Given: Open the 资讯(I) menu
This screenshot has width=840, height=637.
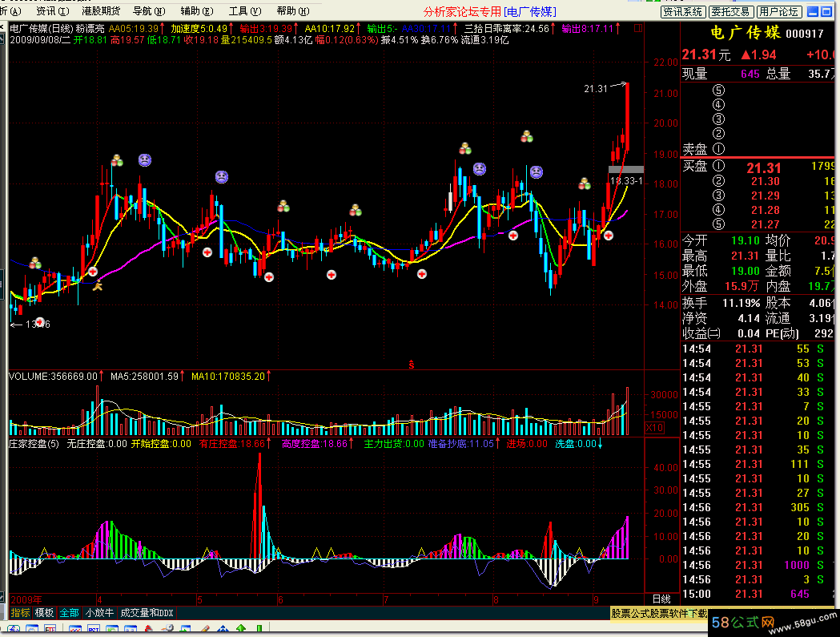Looking at the screenshot, I should (x=53, y=10).
